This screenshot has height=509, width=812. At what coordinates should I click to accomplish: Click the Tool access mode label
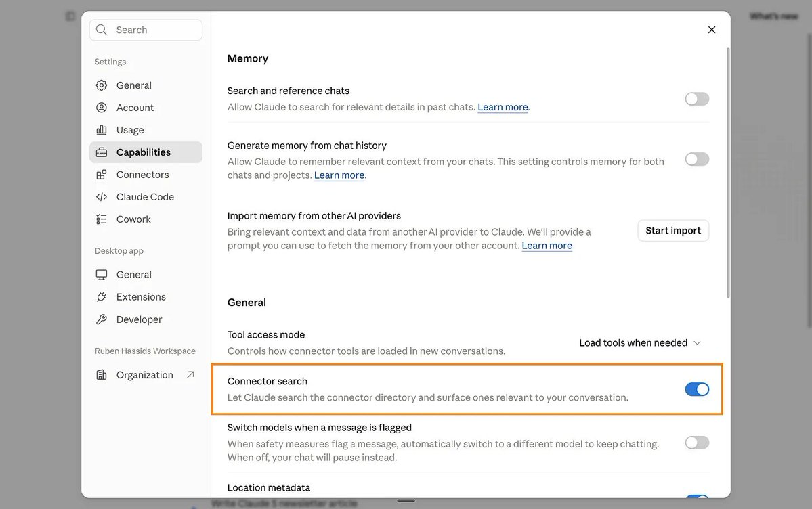(266, 334)
